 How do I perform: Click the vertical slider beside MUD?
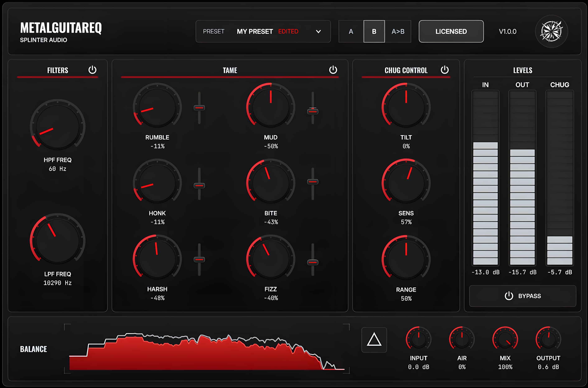pyautogui.click(x=313, y=108)
